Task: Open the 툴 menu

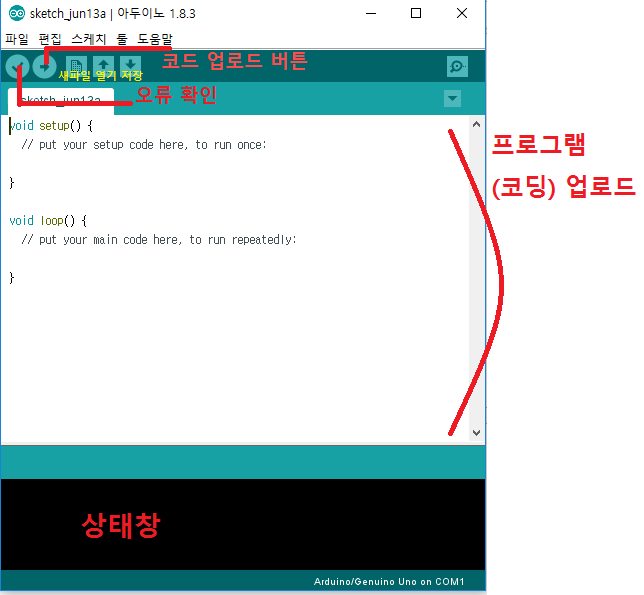Action: 122,39
